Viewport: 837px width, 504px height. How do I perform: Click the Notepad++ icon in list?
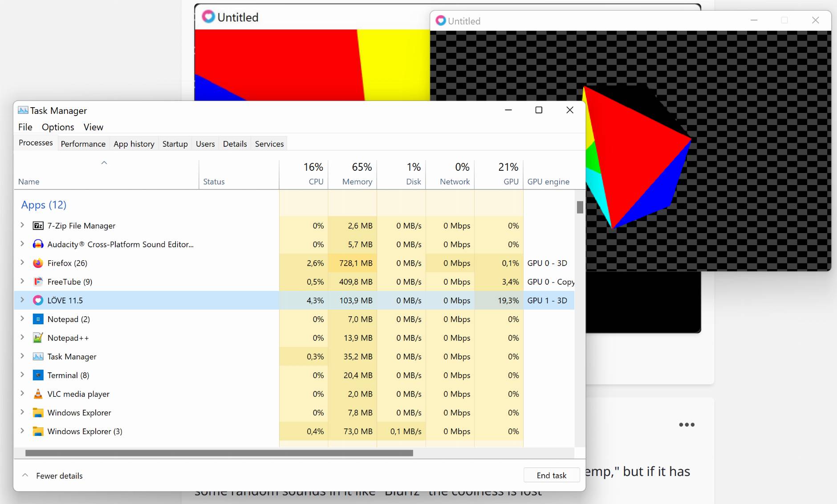tap(38, 338)
